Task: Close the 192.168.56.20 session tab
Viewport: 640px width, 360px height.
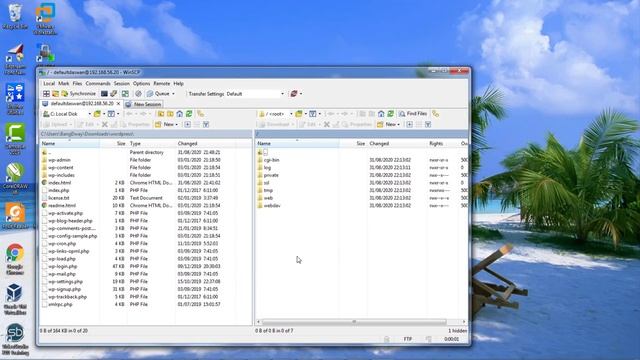Action: click(119, 104)
